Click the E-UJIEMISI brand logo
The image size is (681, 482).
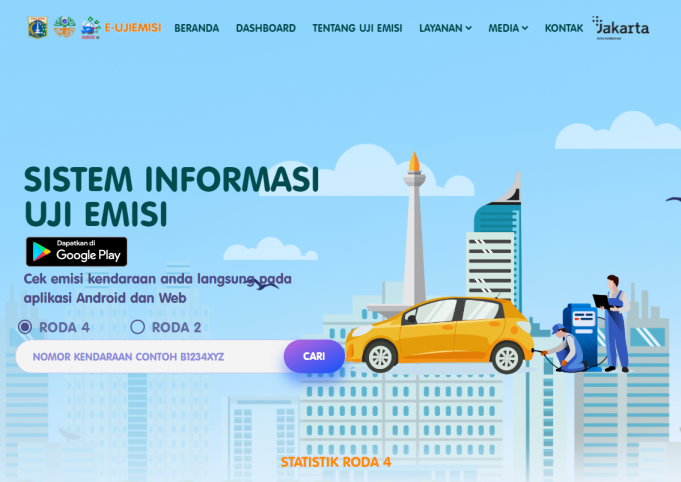(x=122, y=28)
